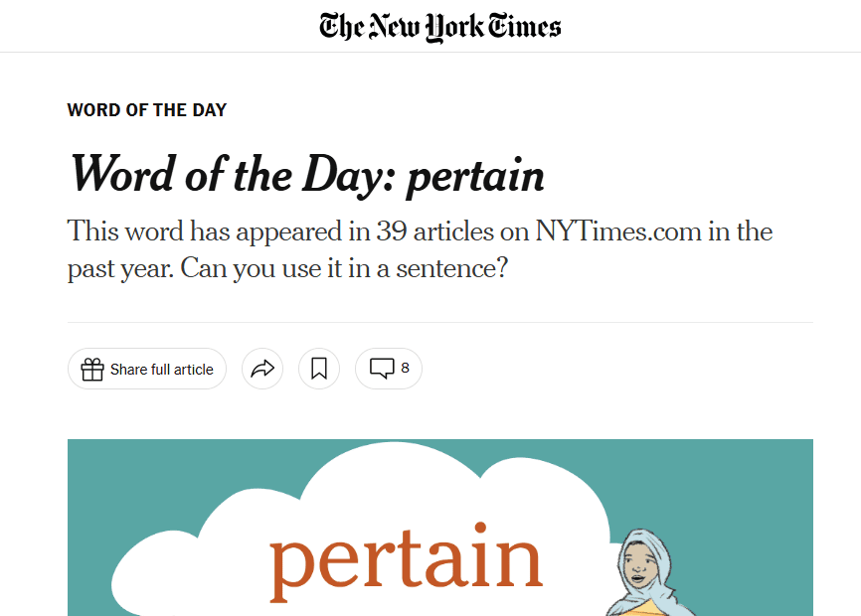Click the gift icon beside Share full article

click(91, 369)
